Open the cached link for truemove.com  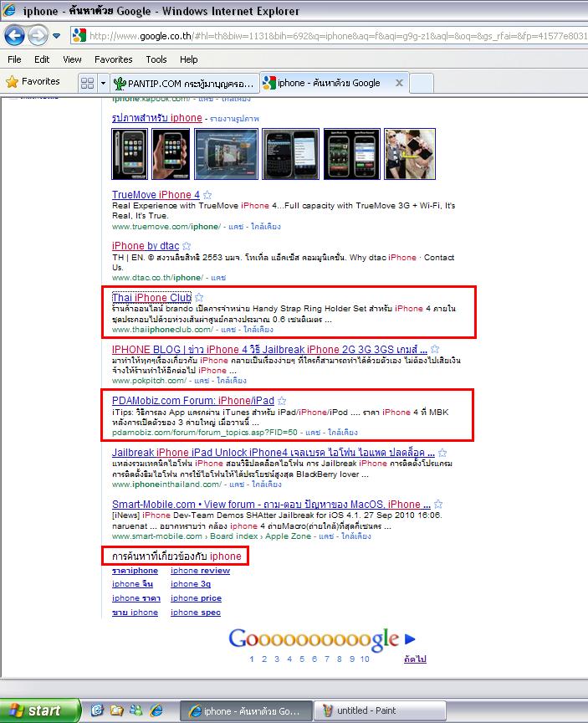click(x=236, y=227)
